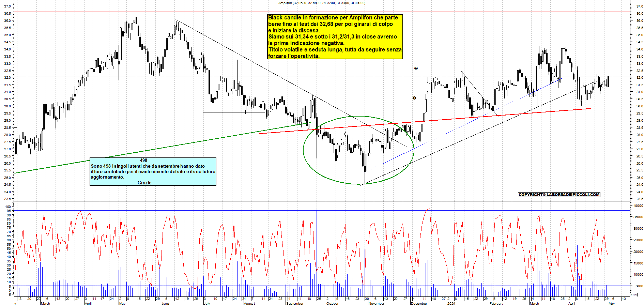The image size is (644, 305).
Task: Click the line 'e iniziare la discesa.'
Action: [x=294, y=31]
